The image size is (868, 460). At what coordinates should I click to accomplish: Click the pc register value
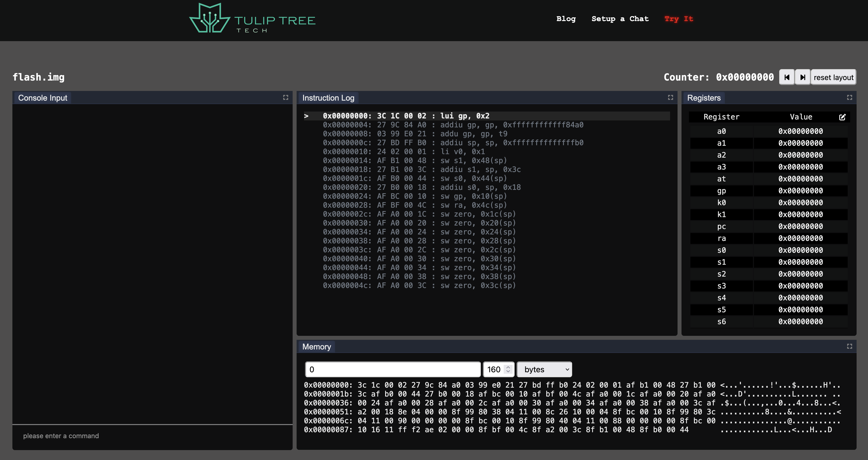pyautogui.click(x=801, y=226)
